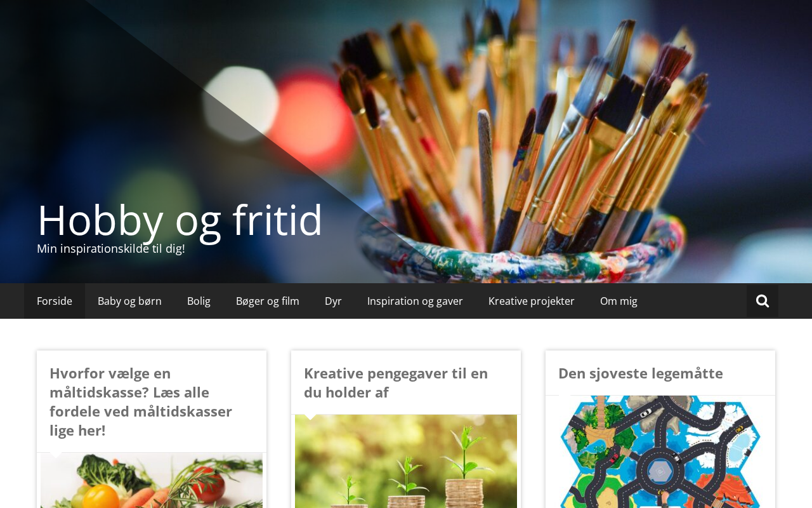812x508 pixels.
Task: Open Baby og børn category
Action: 129,301
